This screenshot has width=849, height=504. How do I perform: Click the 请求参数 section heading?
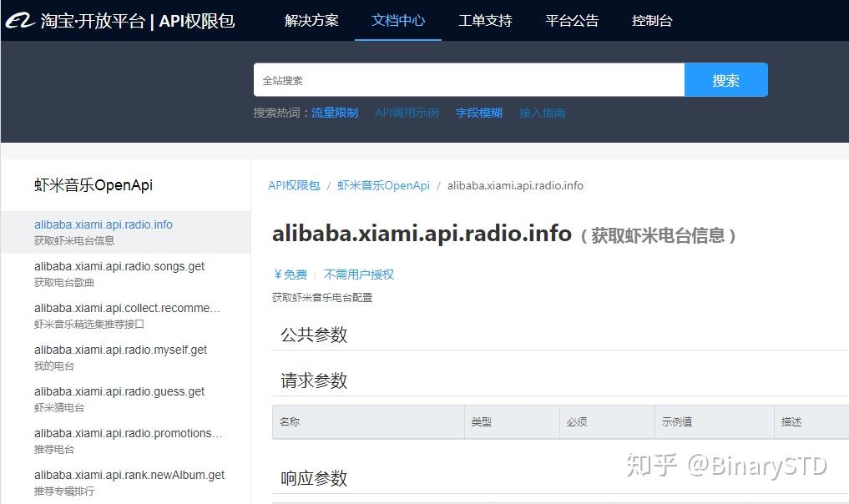tap(314, 381)
